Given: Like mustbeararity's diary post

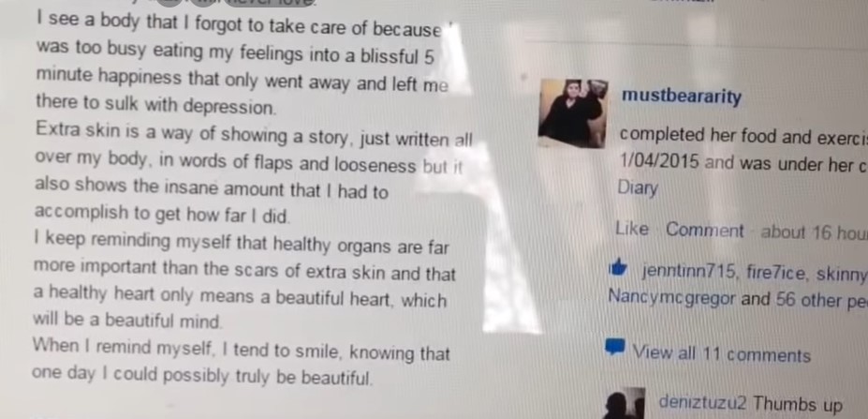Looking at the screenshot, I should (x=632, y=229).
